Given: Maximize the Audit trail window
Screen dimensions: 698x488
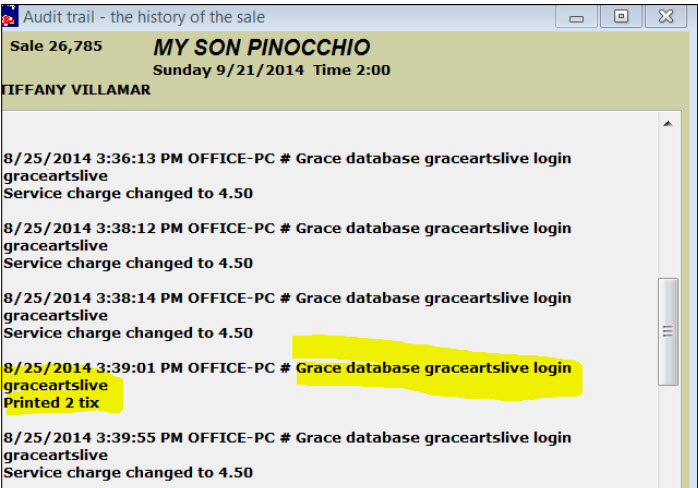Looking at the screenshot, I should pyautogui.click(x=621, y=17).
